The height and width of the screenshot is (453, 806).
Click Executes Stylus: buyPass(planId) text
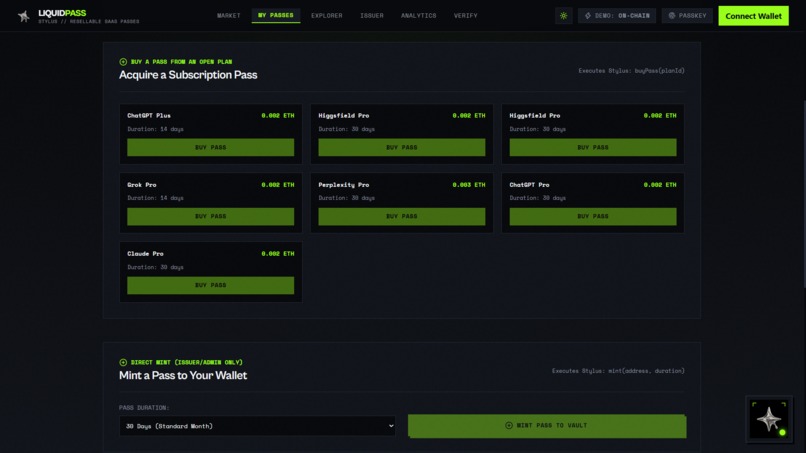pos(631,71)
